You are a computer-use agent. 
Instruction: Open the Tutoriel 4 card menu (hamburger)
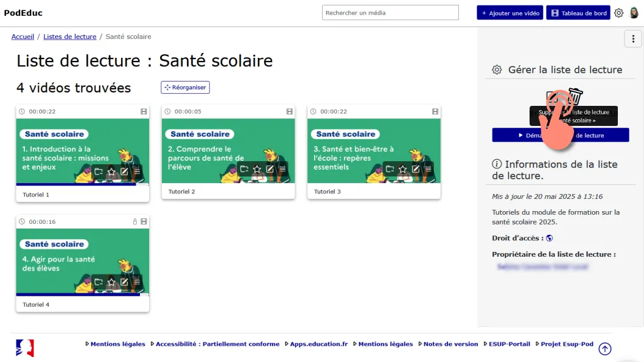click(x=137, y=282)
